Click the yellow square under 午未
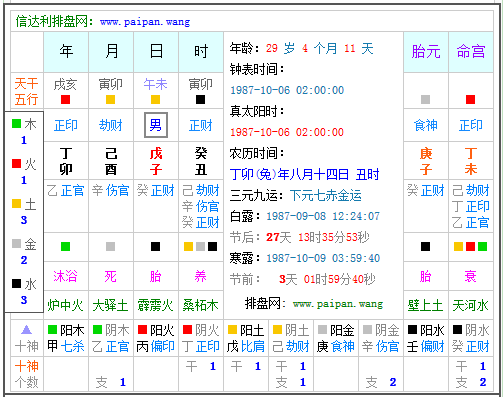 (155, 99)
